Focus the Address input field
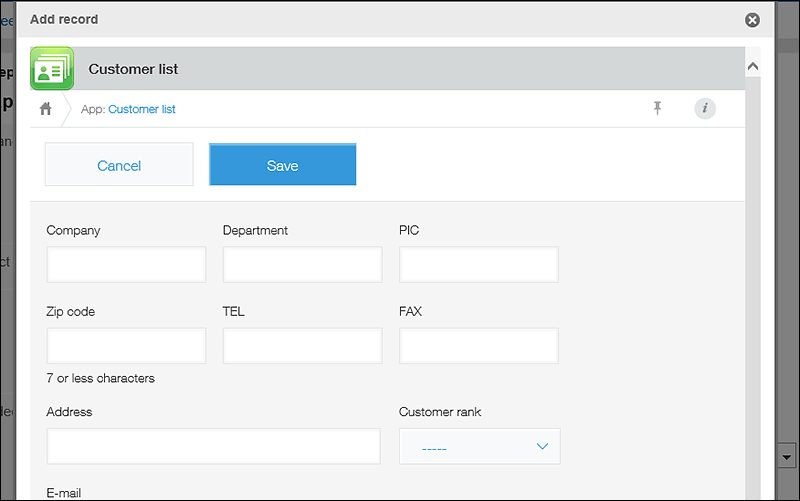Viewport: 800px width, 501px height. (x=213, y=446)
